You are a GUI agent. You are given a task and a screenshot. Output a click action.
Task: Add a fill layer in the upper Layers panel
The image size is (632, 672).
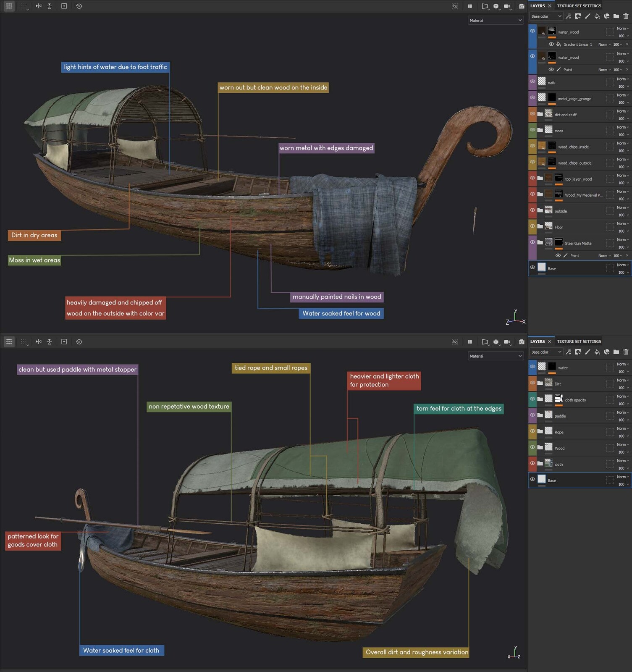tap(597, 16)
